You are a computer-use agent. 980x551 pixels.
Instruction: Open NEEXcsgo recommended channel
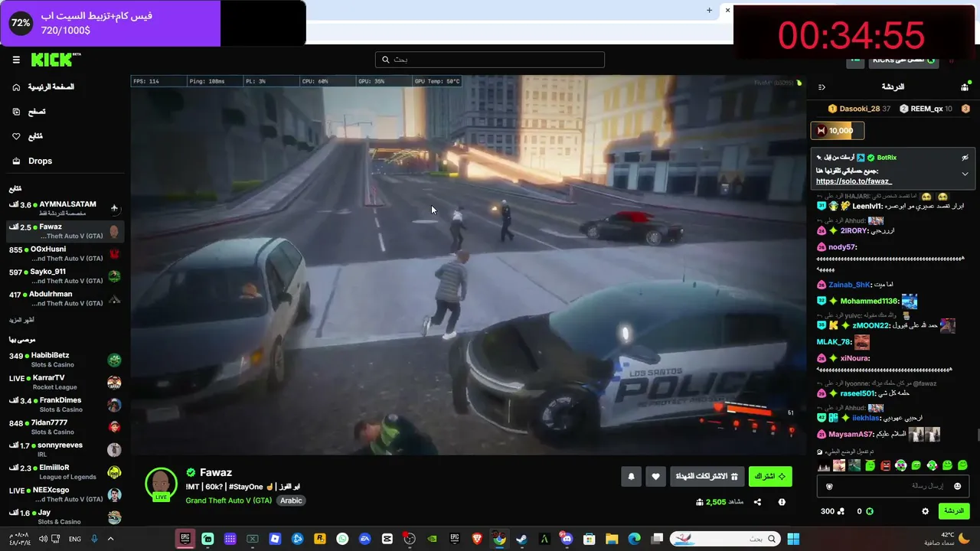coord(65,494)
